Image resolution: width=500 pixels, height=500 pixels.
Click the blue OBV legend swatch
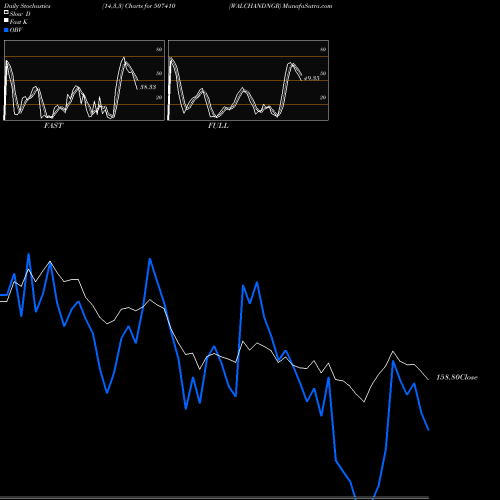pos(6,30)
